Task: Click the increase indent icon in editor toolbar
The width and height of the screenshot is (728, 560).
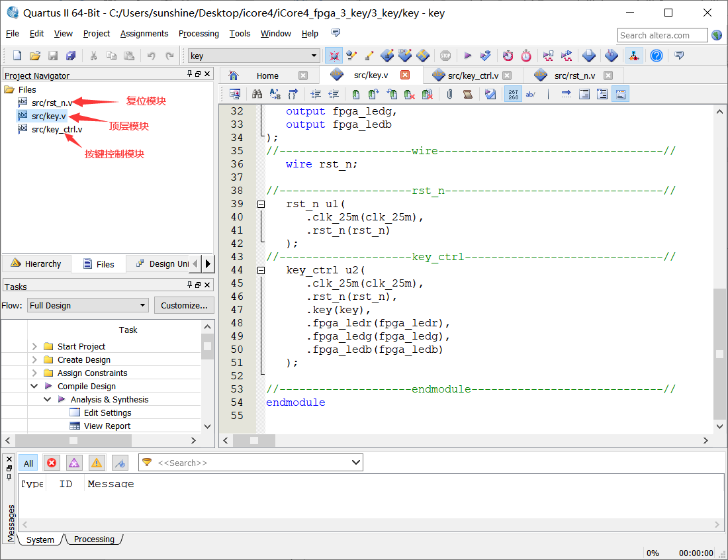Action: [x=316, y=95]
